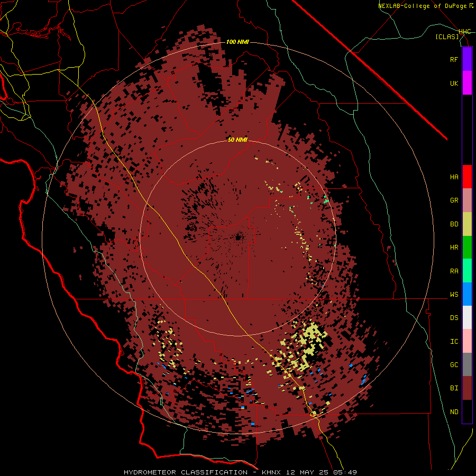Viewport: 476px width, 476px height.
Task: Click the GC legend label
Action: point(454,364)
